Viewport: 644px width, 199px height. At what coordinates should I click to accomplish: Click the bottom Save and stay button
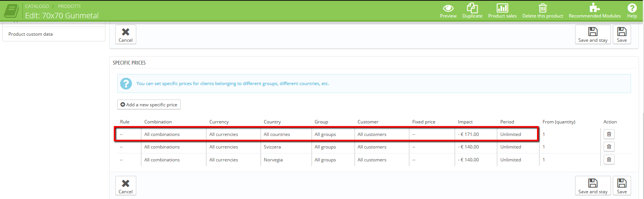[593, 186]
